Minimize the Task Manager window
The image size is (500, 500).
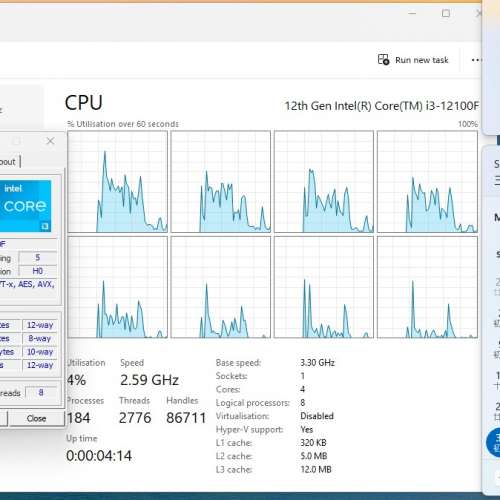tap(412, 13)
